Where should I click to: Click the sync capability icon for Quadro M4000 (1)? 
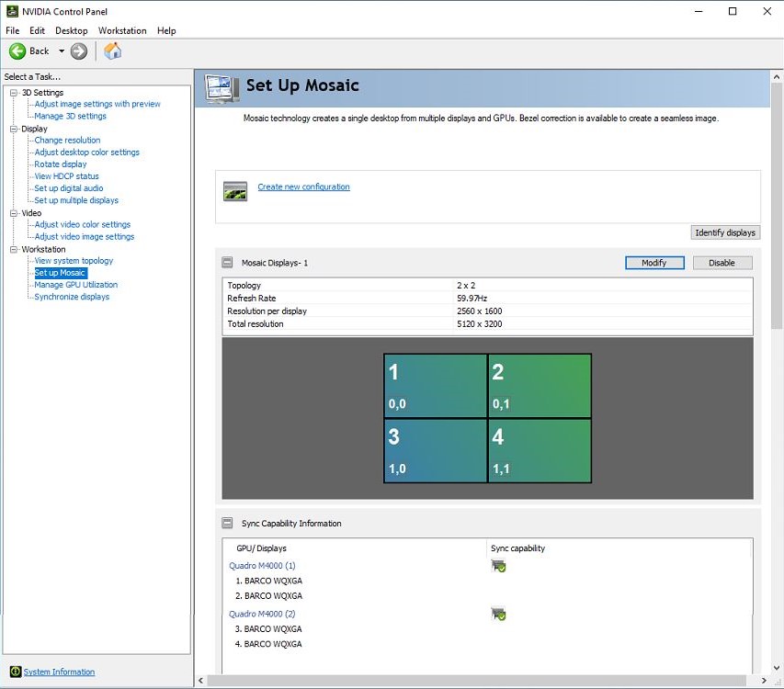tap(498, 566)
